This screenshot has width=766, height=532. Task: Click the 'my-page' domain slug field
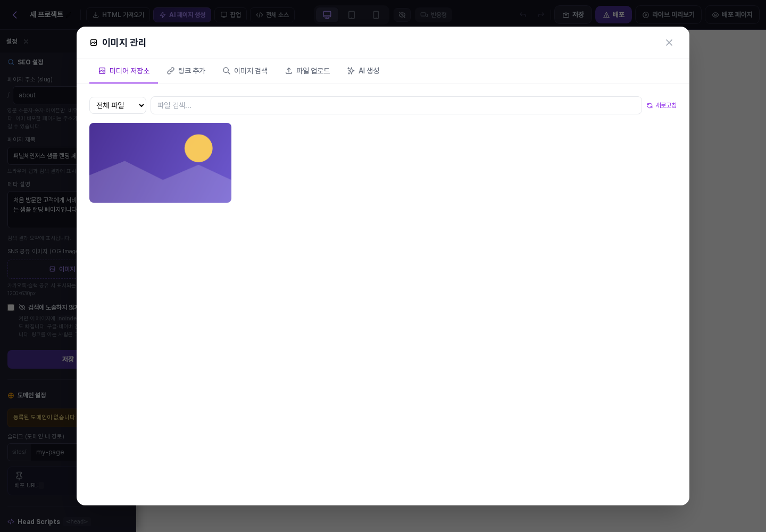click(x=55, y=452)
